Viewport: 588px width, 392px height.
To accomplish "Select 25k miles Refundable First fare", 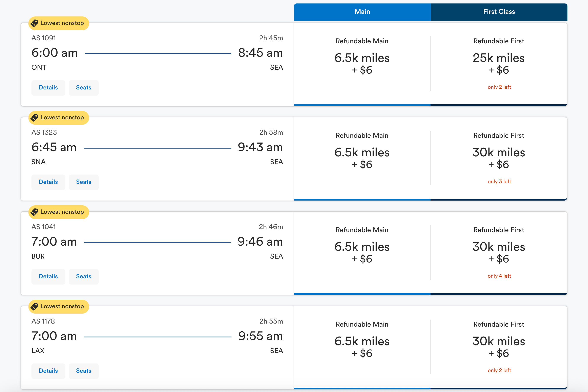I will (x=499, y=64).
